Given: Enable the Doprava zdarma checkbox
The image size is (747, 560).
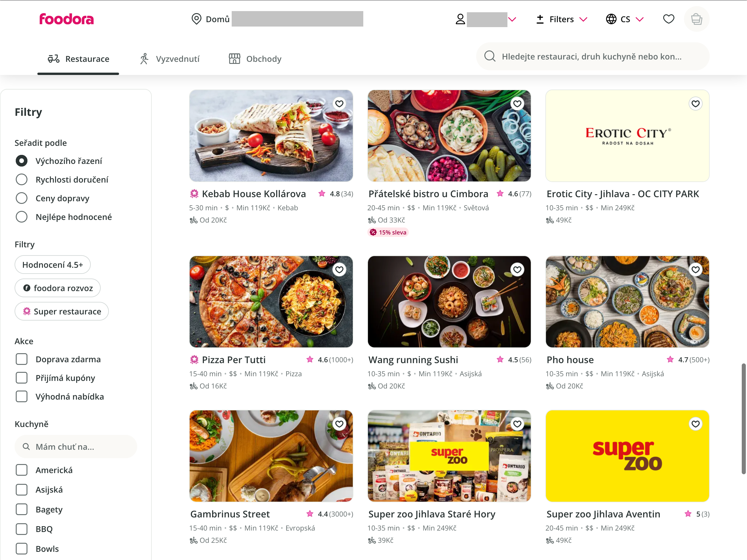Looking at the screenshot, I should tap(22, 359).
